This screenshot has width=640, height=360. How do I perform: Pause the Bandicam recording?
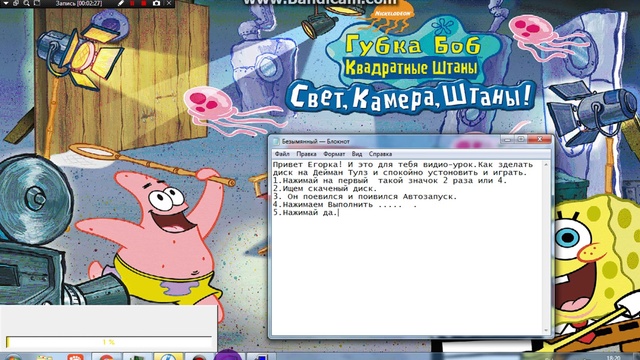point(133,3)
